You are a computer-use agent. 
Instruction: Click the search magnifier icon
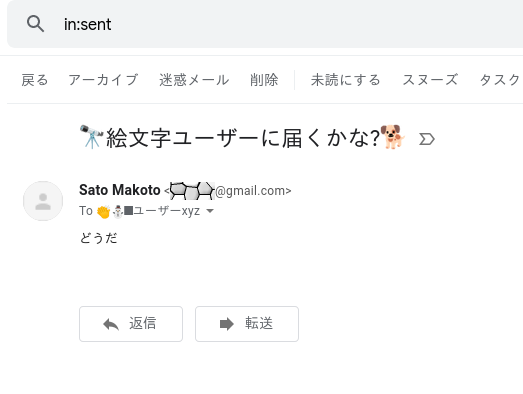tap(35, 24)
